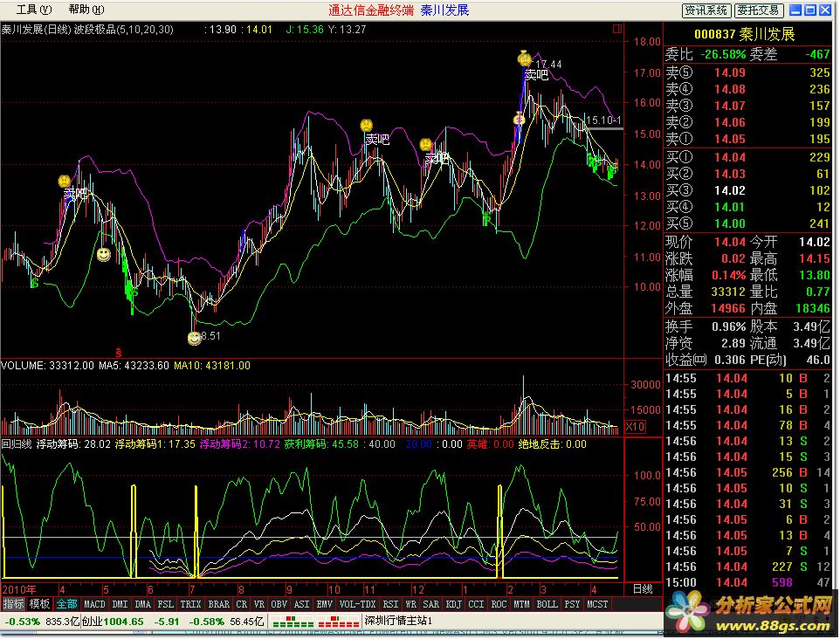Image resolution: width=840 pixels, height=639 pixels.
Task: Click the 日线 period label
Action: [x=643, y=589]
